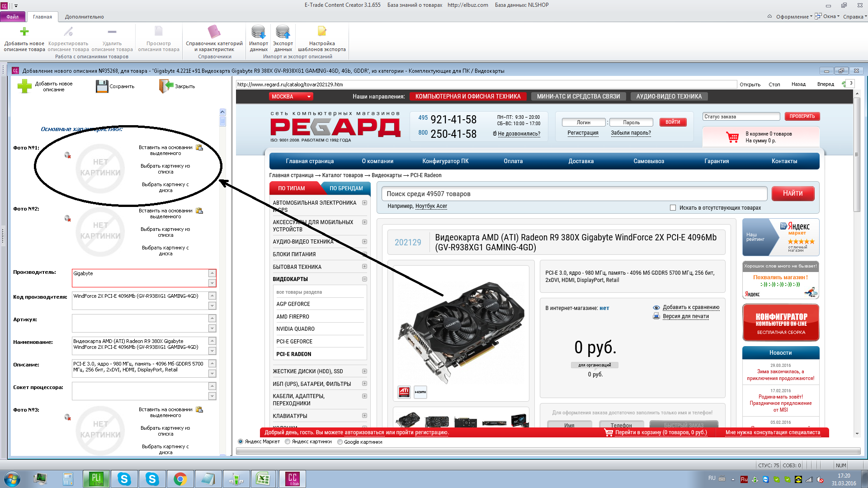Click the printer icon near 'Версия для печати'
Image resolution: width=868 pixels, height=488 pixels.
tap(656, 316)
